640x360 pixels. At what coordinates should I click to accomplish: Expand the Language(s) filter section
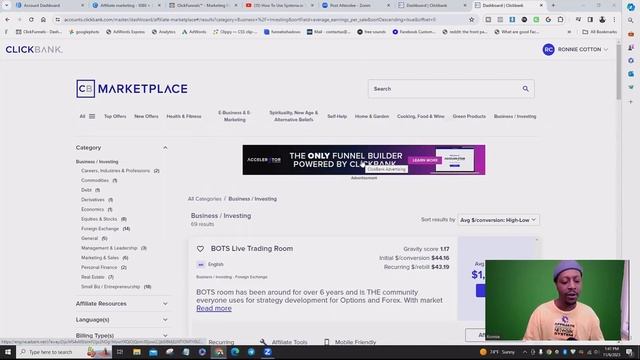point(165,320)
